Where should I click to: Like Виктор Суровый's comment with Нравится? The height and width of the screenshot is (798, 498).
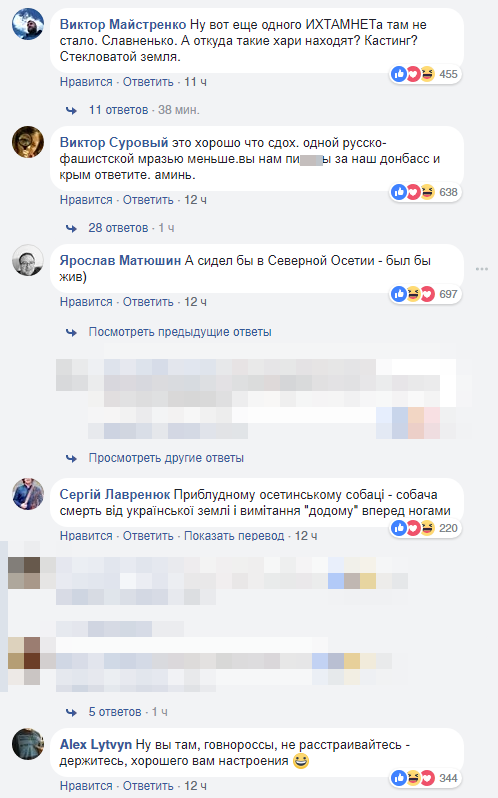pyautogui.click(x=86, y=200)
